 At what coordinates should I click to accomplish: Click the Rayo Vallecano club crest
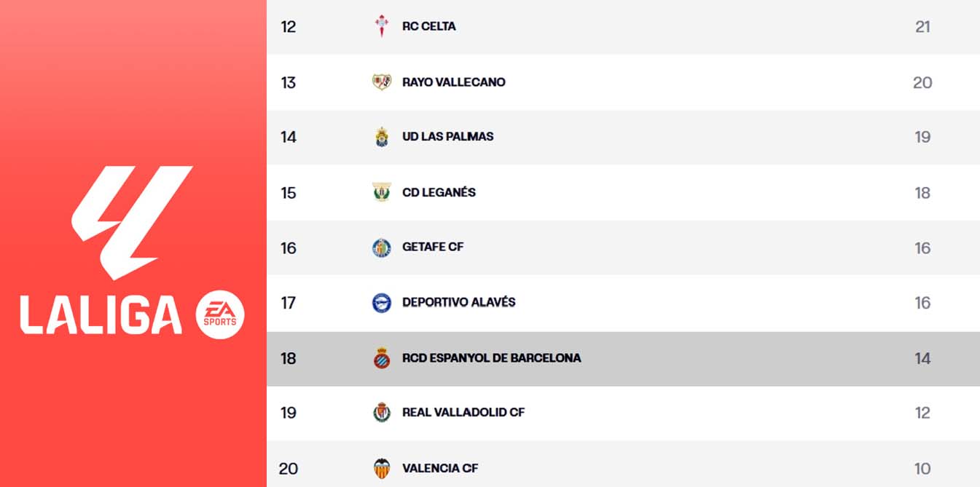[382, 82]
